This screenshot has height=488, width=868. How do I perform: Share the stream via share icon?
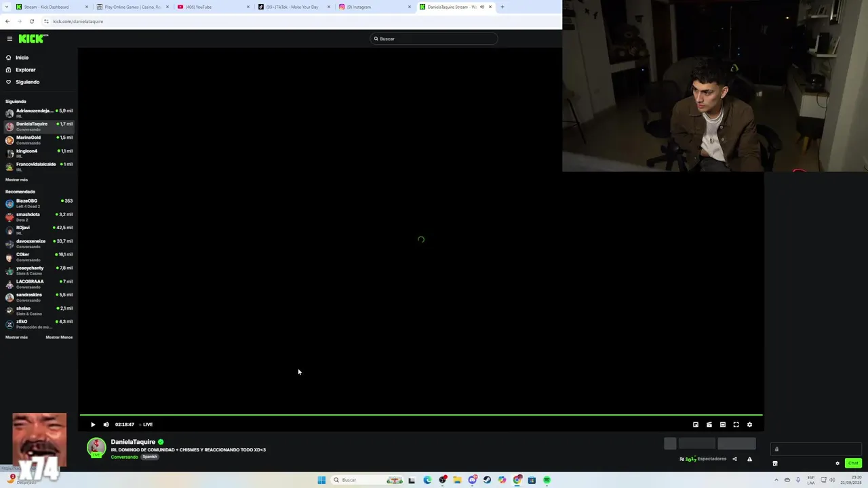point(734,459)
